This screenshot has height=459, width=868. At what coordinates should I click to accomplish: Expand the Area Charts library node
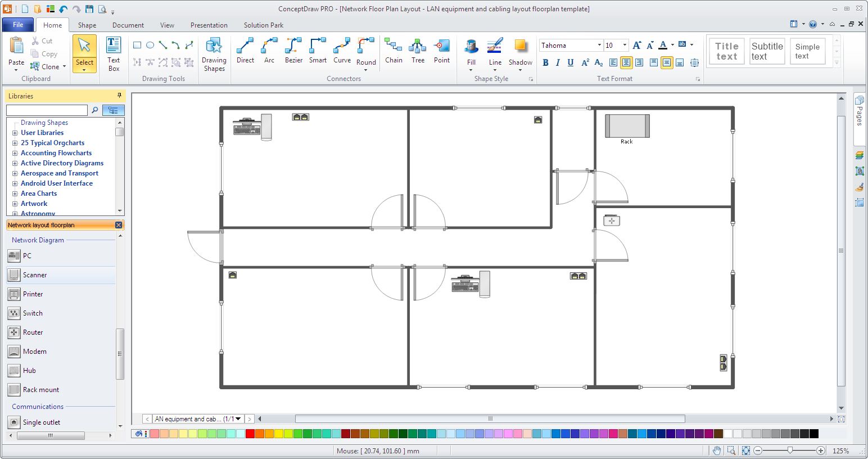point(15,193)
